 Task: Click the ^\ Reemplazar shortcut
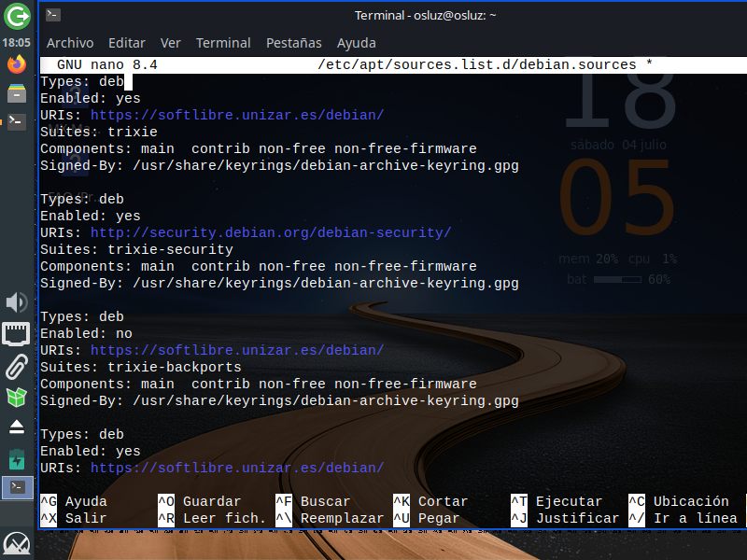[330, 518]
